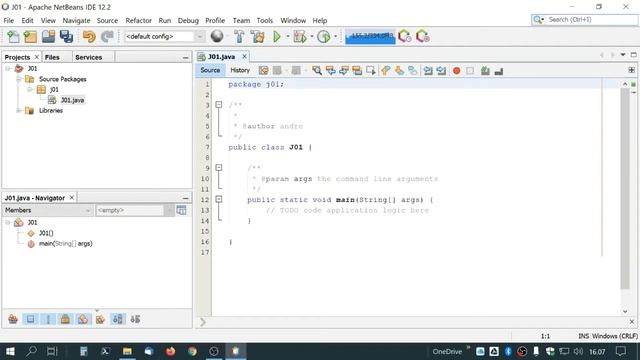Collapse the J01 project node in Projects
Viewport: 640px width, 360px height.
(8, 69)
